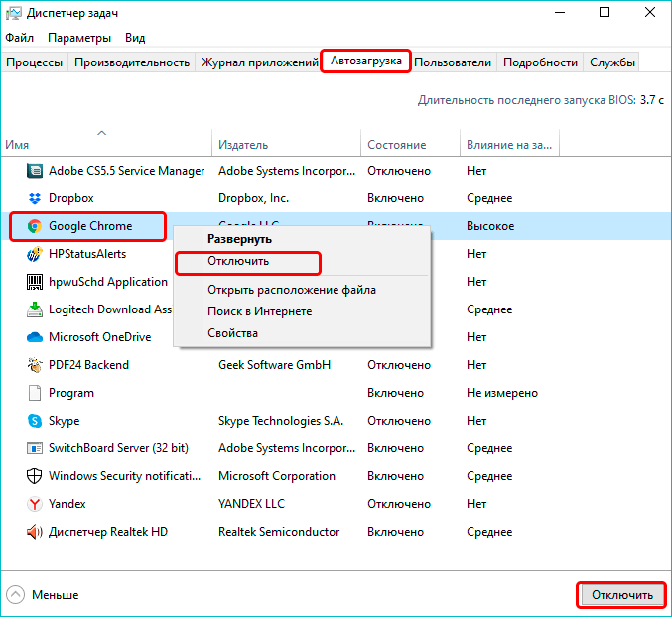Switch to the Пользователи tab
This screenshot has height=617, width=672.
coord(453,62)
